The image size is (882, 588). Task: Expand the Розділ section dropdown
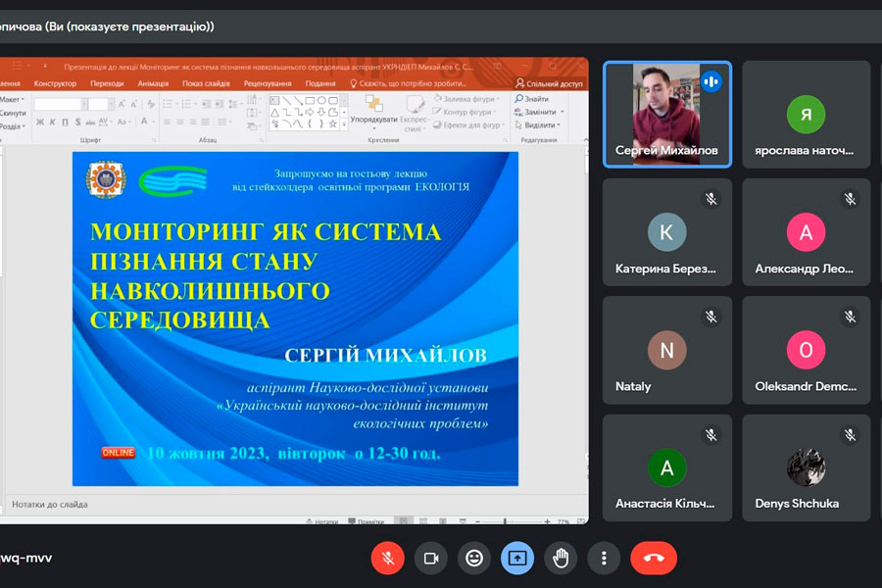[14, 126]
